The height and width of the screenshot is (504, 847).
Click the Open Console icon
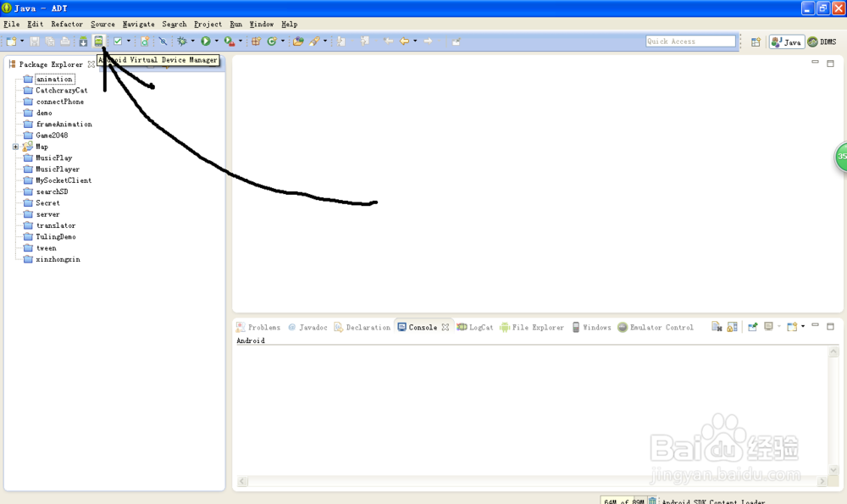(792, 327)
